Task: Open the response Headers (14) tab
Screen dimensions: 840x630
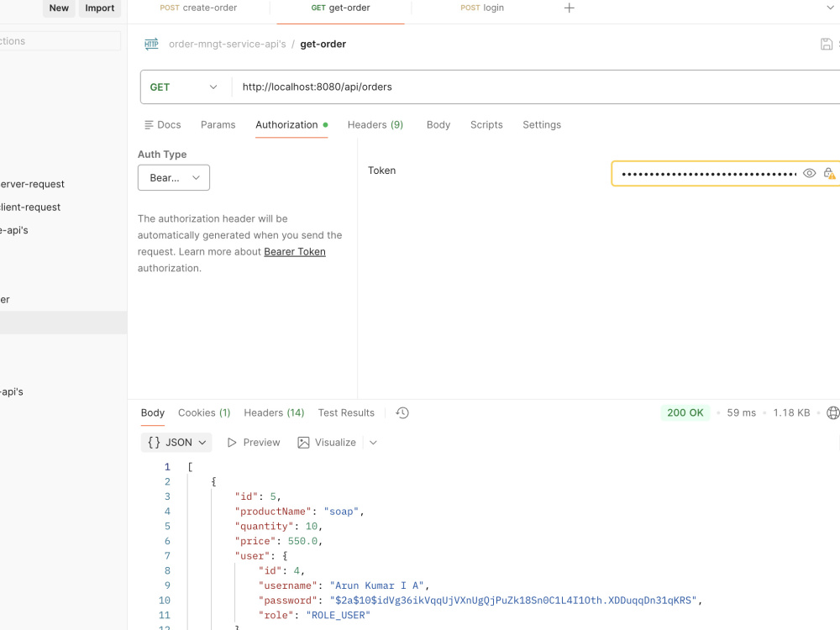Action: [274, 413]
